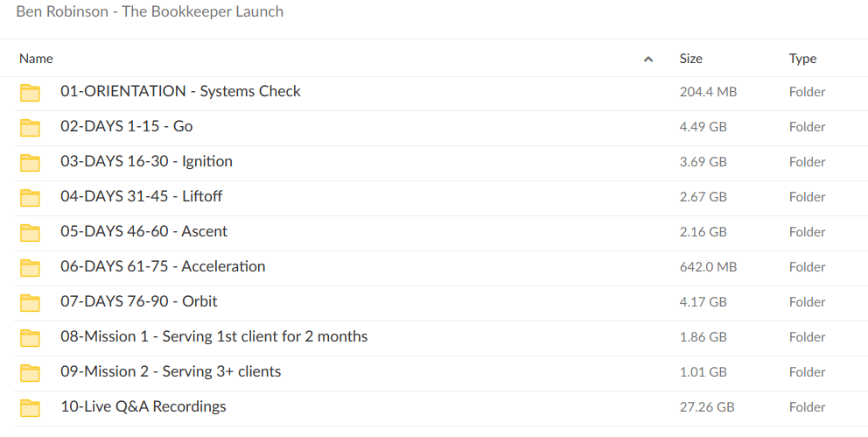This screenshot has width=868, height=437.
Task: Click folder icon beside 10-Live Q&A Recordings
Action: (31, 408)
